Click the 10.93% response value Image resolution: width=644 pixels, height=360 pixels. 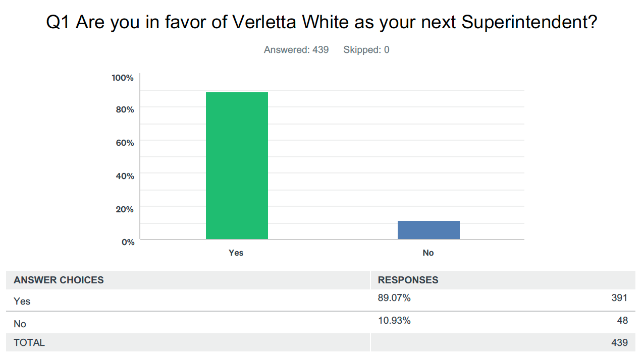[x=394, y=320]
